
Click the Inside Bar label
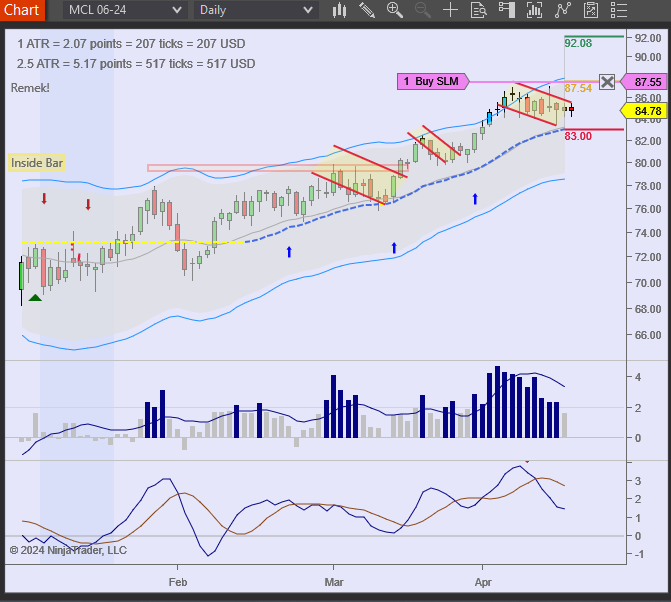click(x=37, y=163)
